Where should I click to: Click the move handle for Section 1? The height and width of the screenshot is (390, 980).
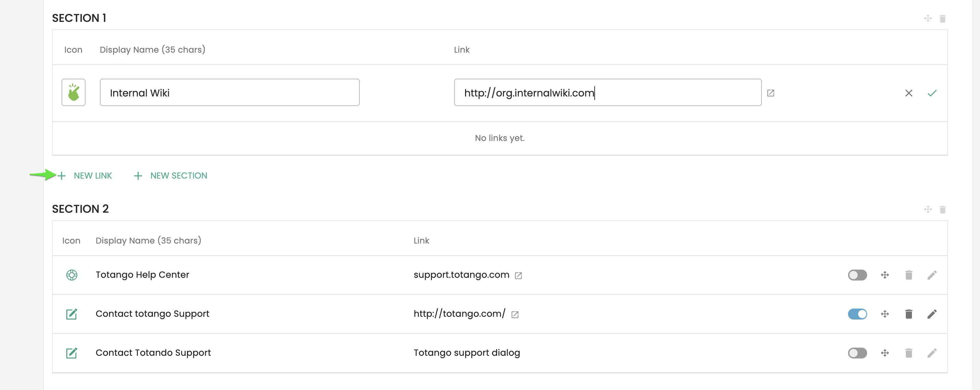tap(927, 18)
